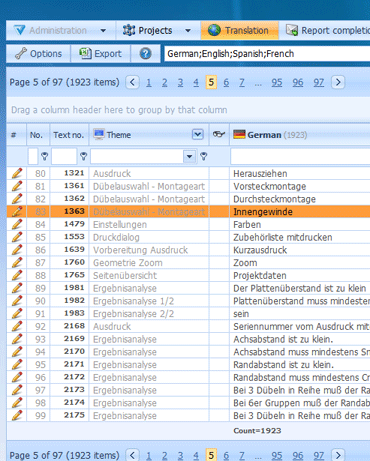Click the pencil icon for row 97
The image size is (370, 461).
click(x=17, y=390)
